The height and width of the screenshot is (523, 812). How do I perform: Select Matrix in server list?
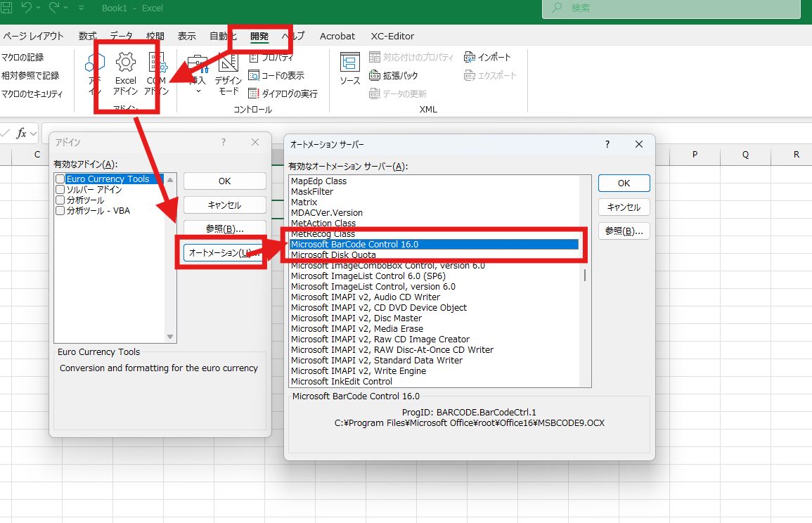[x=434, y=202]
